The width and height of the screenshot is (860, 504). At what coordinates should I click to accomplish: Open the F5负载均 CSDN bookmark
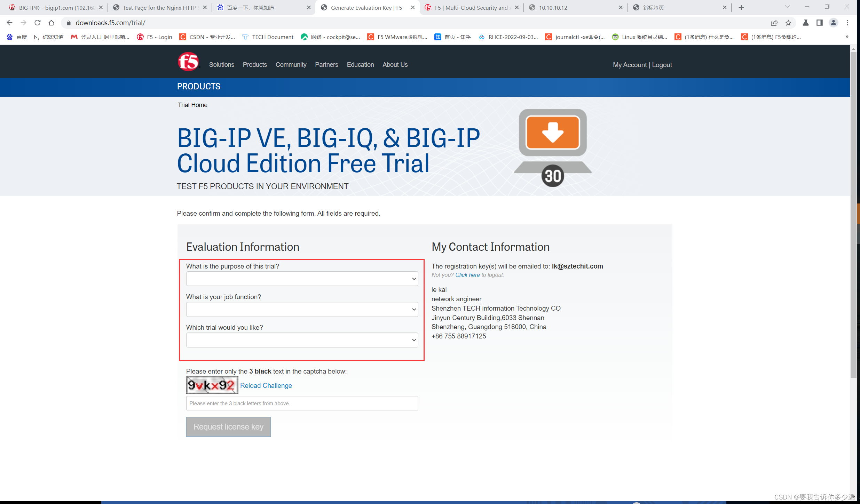(x=771, y=37)
